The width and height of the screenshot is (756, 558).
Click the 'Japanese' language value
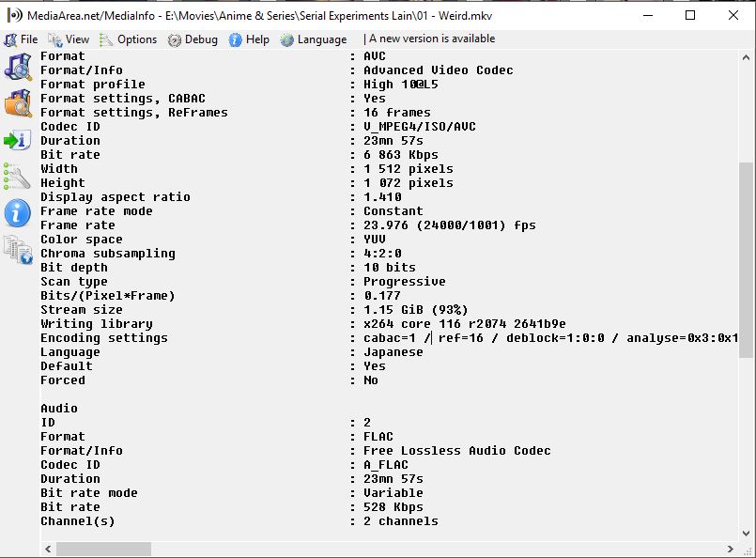coord(393,352)
